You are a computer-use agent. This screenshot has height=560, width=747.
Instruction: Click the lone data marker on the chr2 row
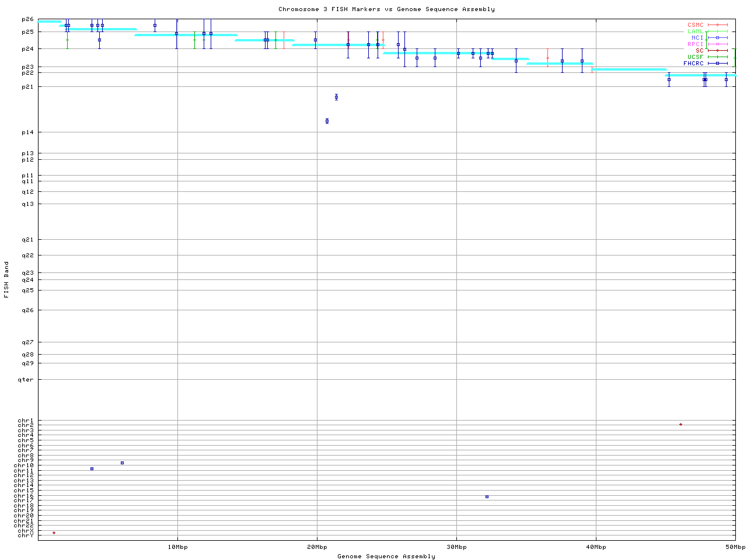point(680,424)
